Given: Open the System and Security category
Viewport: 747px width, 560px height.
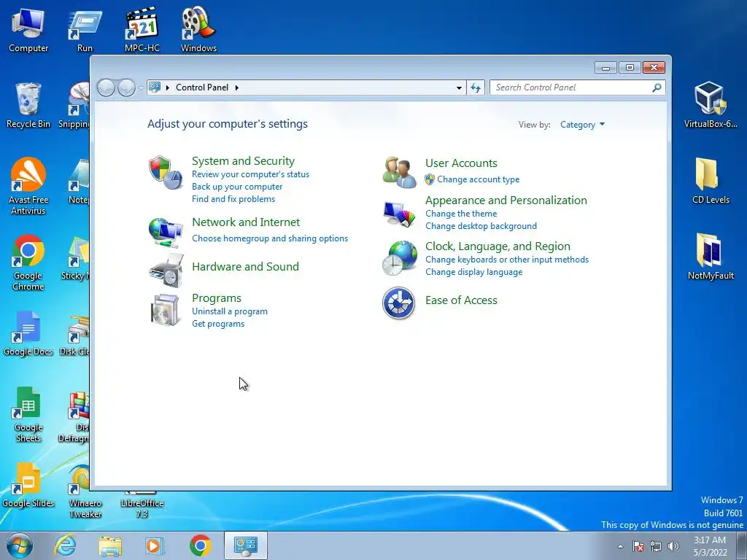Looking at the screenshot, I should point(243,161).
